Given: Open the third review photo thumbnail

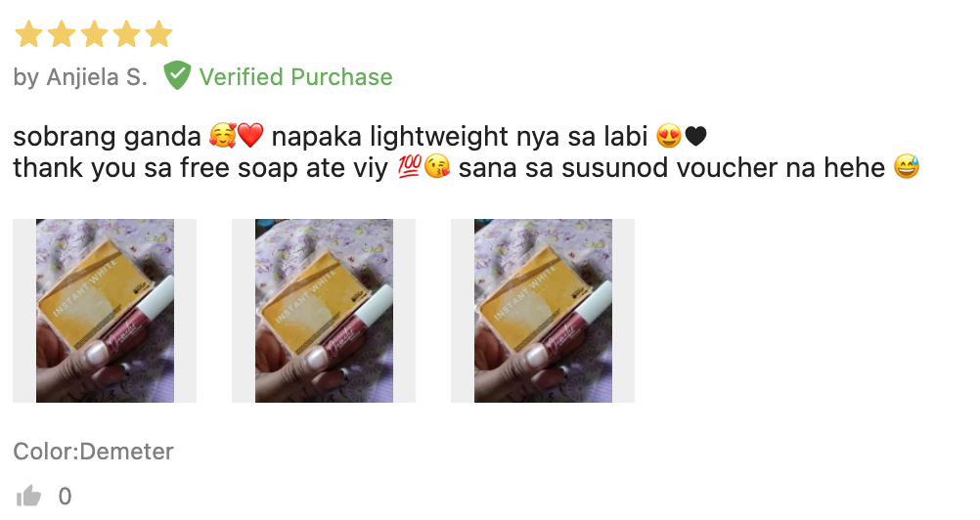Looking at the screenshot, I should (x=543, y=310).
